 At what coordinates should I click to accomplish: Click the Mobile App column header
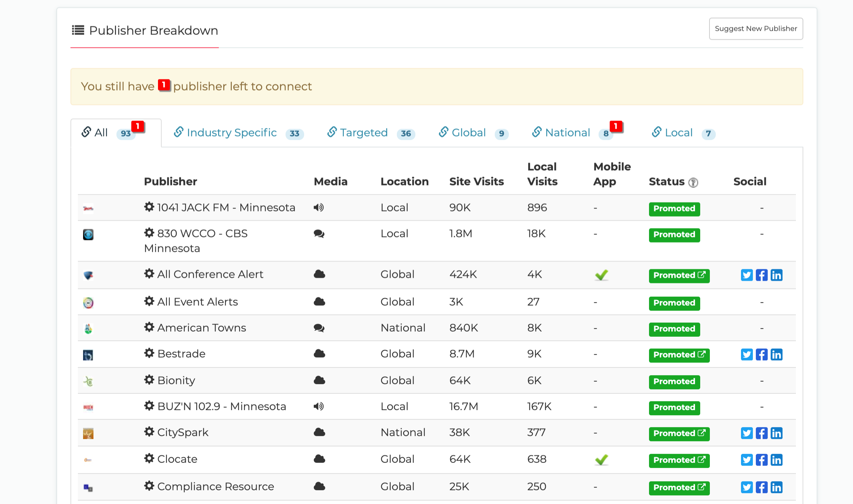612,174
